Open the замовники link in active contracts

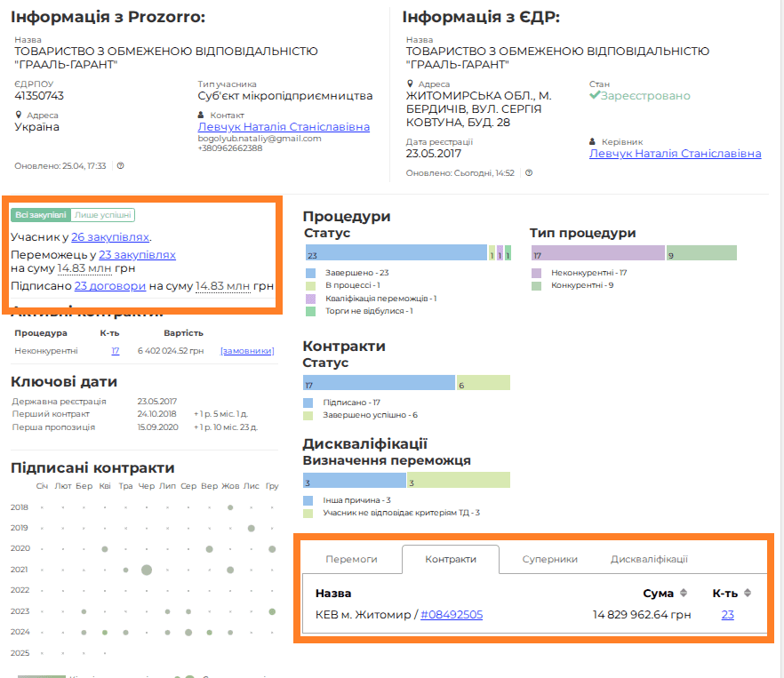(x=247, y=351)
